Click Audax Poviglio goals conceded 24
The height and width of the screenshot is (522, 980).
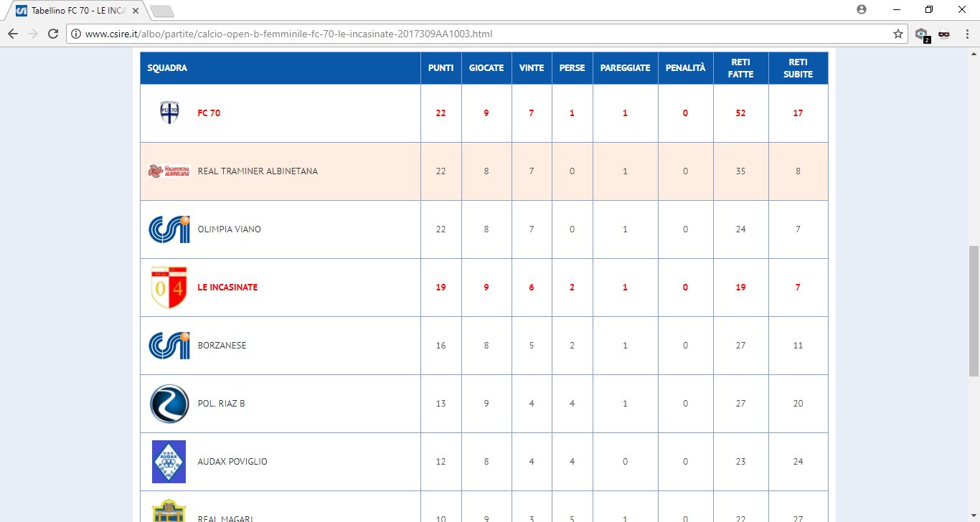point(798,462)
